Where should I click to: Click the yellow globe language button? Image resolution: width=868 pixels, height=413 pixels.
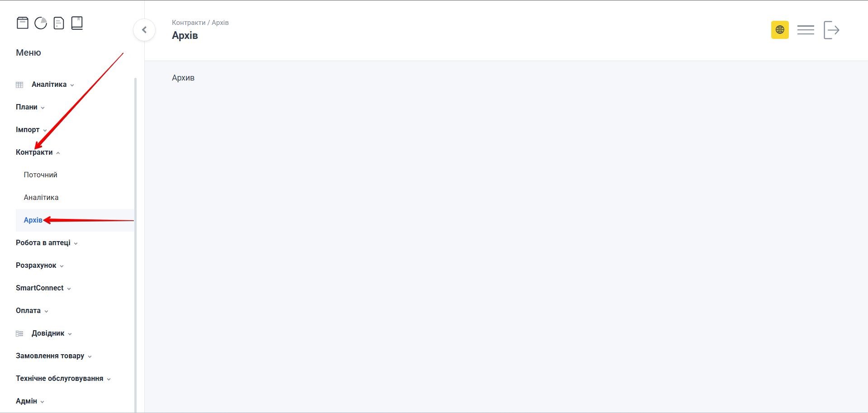(780, 30)
